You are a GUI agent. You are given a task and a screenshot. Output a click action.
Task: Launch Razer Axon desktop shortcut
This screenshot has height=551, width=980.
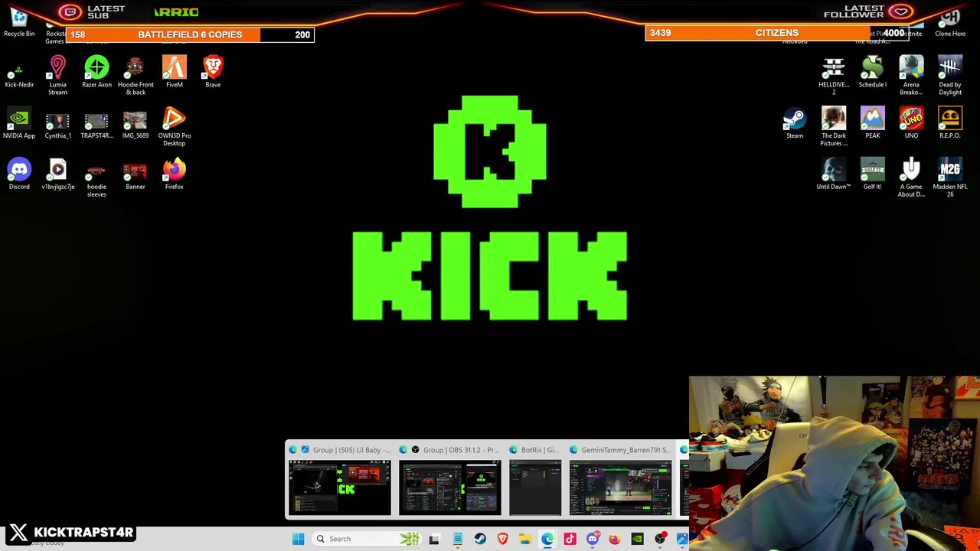(96, 73)
